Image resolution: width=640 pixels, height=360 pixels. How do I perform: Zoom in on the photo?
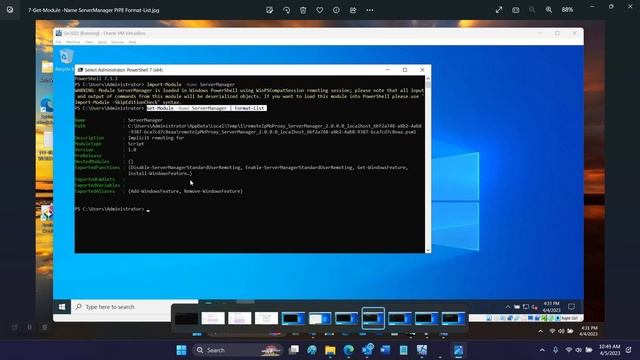549,10
